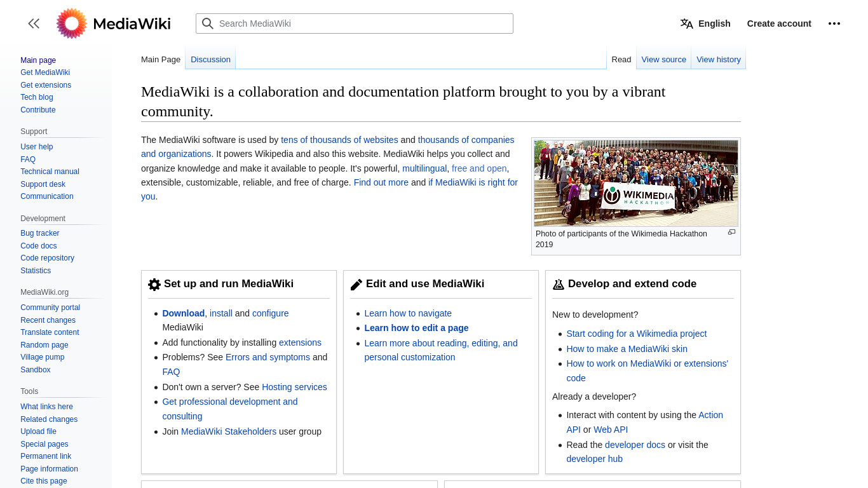Open Special pages link
The height and width of the screenshot is (488, 868).
click(x=44, y=444)
